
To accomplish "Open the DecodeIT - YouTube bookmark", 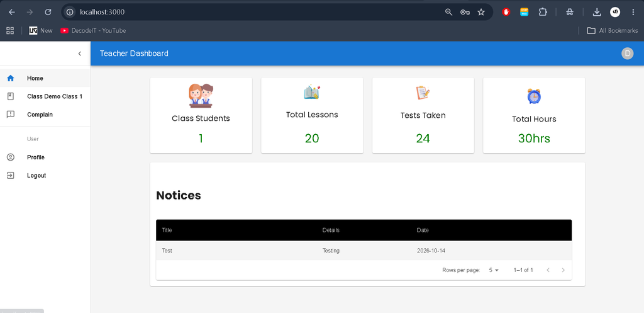I will [x=93, y=30].
